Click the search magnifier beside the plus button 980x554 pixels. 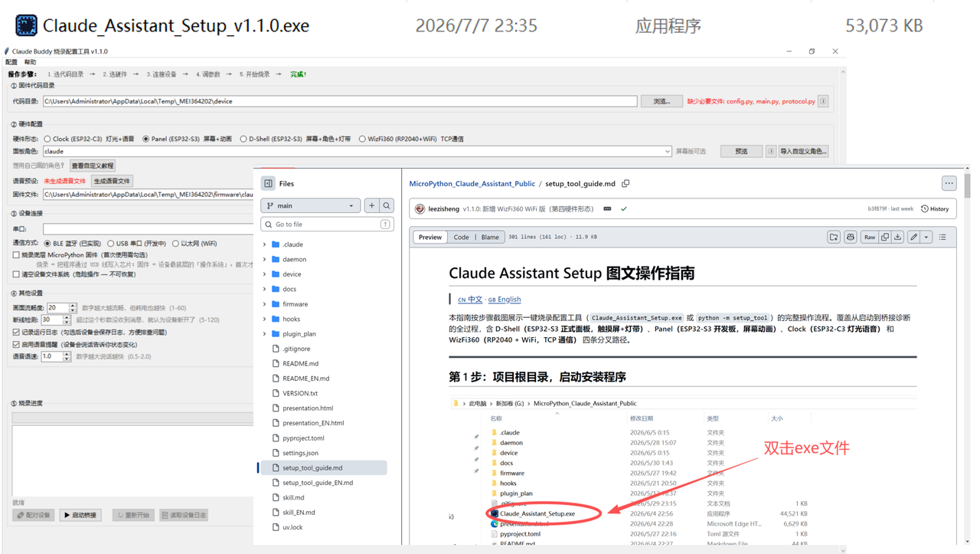pyautogui.click(x=387, y=206)
